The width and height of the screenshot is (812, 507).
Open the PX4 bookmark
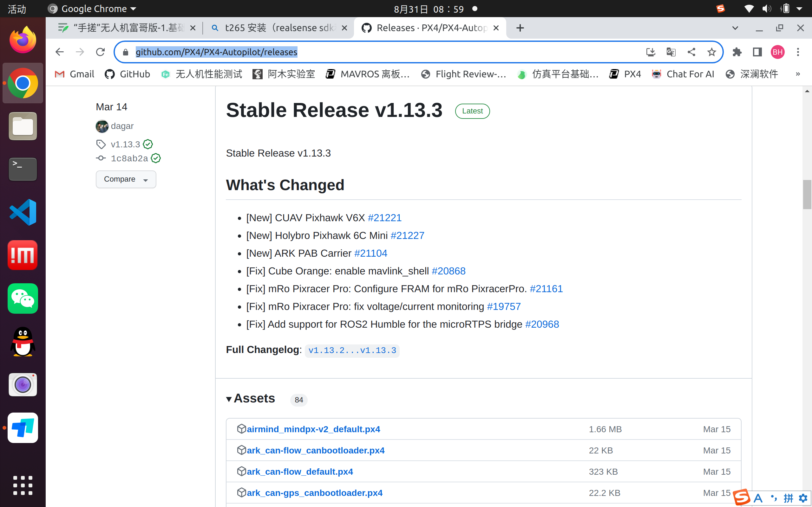click(625, 74)
